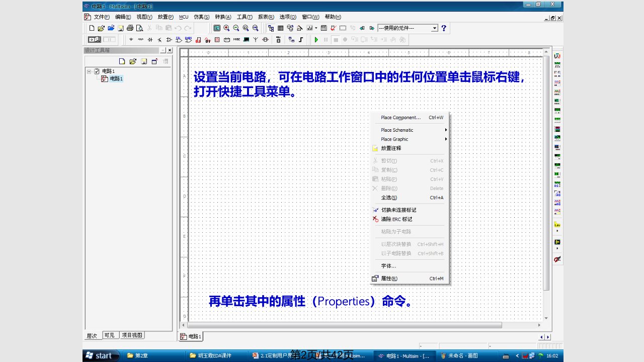Select the child 电路1 tree item
This screenshot has height=362, width=644.
click(116, 78)
